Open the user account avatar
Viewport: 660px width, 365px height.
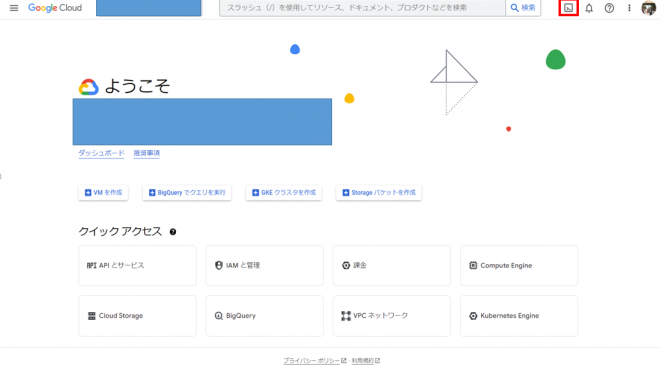(648, 8)
